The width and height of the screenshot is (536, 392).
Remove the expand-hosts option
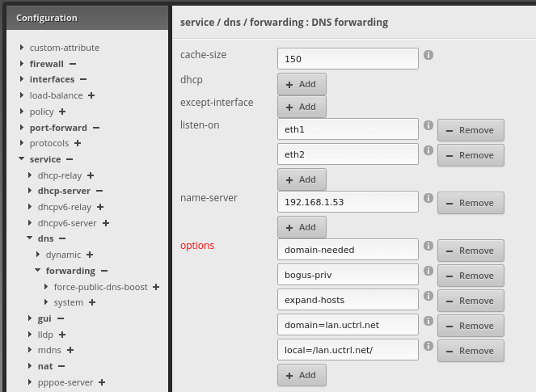click(x=471, y=301)
